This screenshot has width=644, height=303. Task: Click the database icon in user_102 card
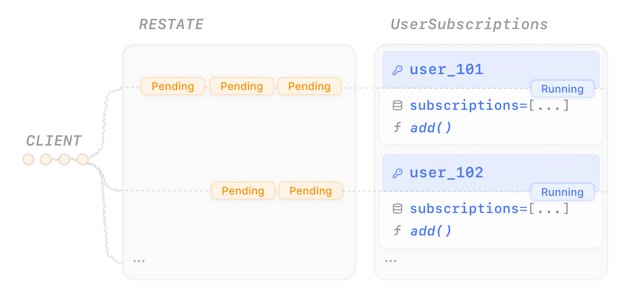(x=398, y=209)
